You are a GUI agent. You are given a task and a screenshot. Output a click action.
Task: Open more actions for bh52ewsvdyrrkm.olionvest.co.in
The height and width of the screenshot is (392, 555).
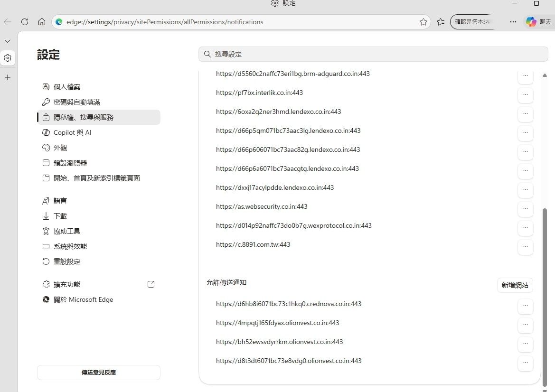(525, 344)
